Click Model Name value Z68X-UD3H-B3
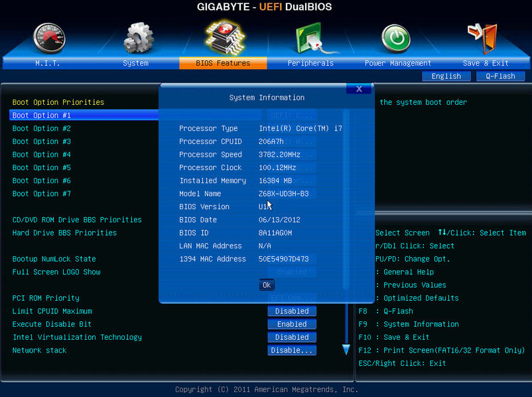 click(284, 194)
